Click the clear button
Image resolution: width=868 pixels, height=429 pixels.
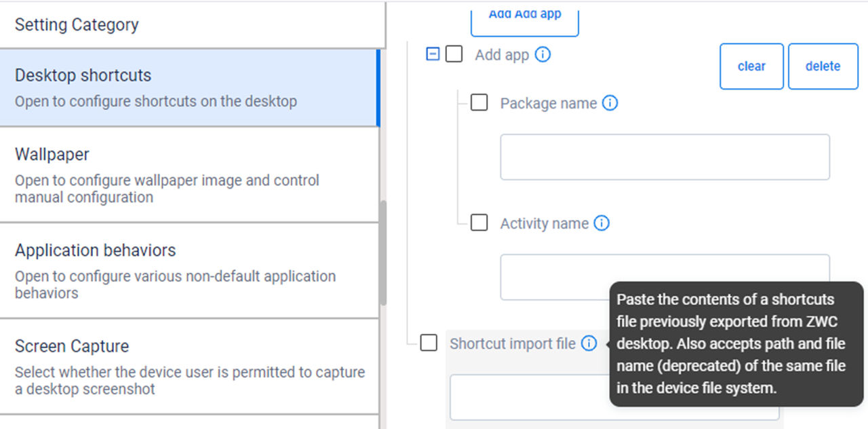(751, 67)
